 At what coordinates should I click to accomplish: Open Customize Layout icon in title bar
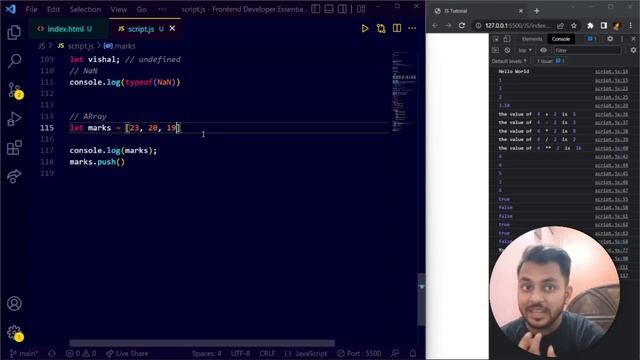(x=361, y=9)
